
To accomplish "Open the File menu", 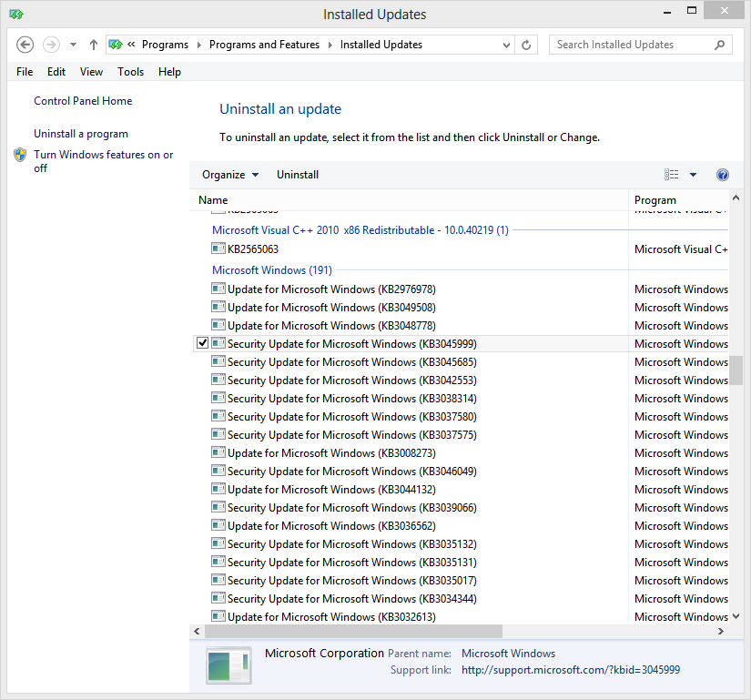I will coord(25,72).
